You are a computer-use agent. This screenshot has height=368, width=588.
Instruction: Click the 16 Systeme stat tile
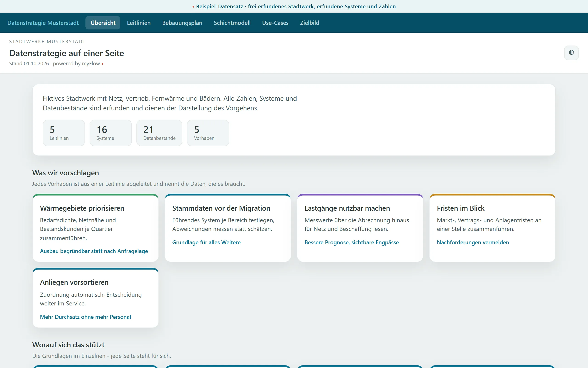110,133
